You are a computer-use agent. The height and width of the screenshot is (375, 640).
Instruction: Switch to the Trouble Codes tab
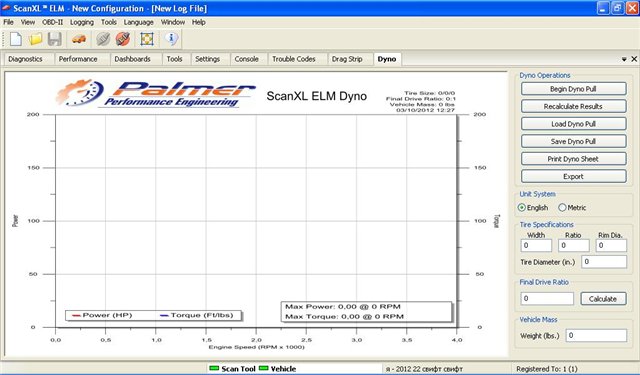[294, 59]
